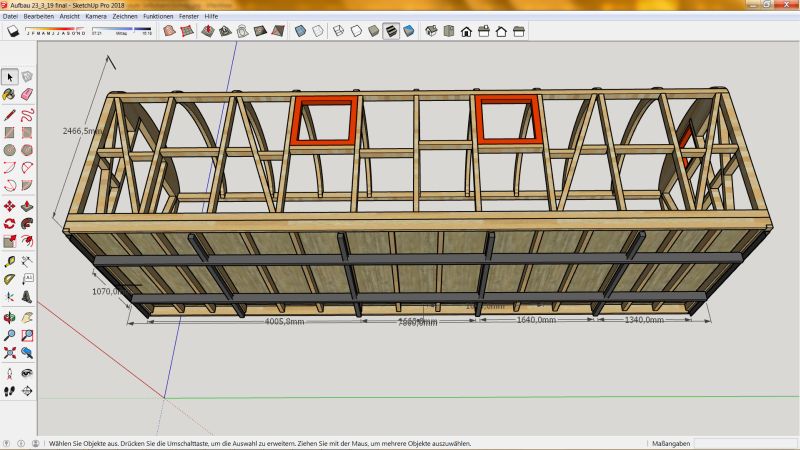
Task: Activate the Paint Bucket tool
Action: [x=9, y=95]
